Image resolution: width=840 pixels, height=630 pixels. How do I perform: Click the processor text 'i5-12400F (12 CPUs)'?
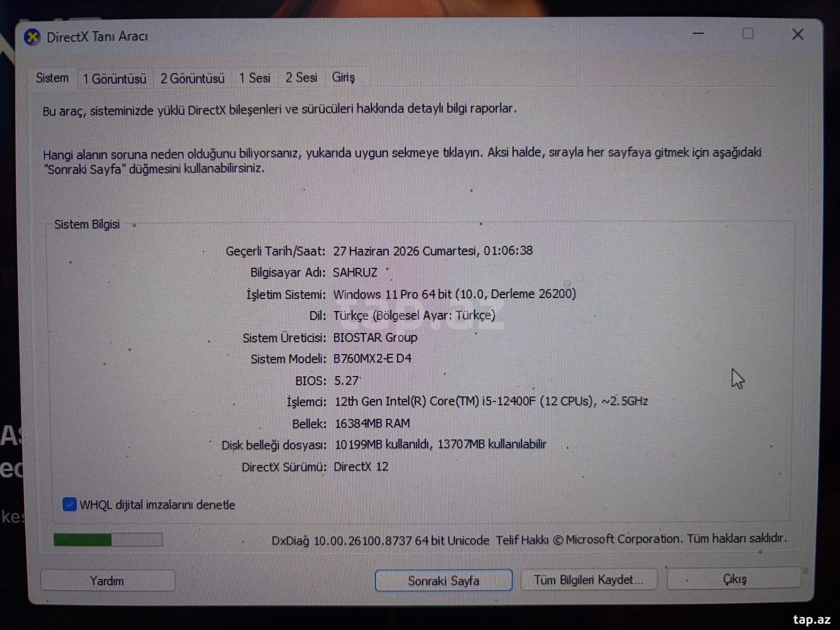[539, 401]
